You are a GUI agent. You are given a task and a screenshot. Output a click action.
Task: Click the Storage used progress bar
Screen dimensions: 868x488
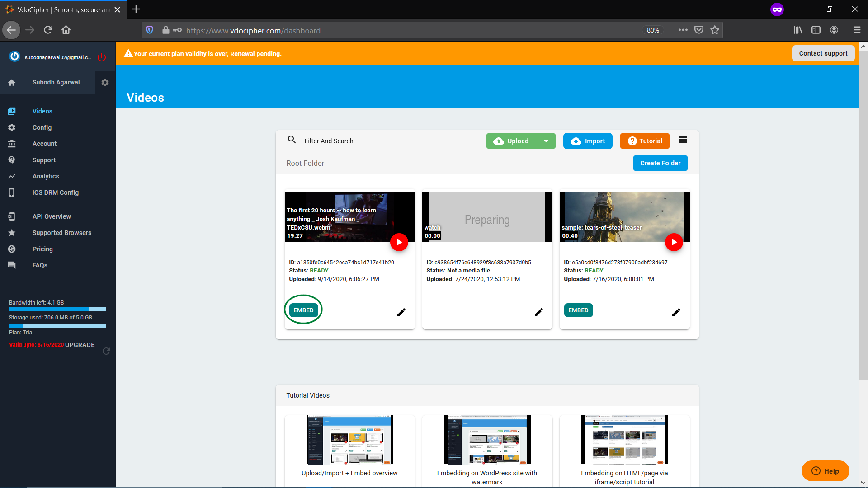coord(57,326)
